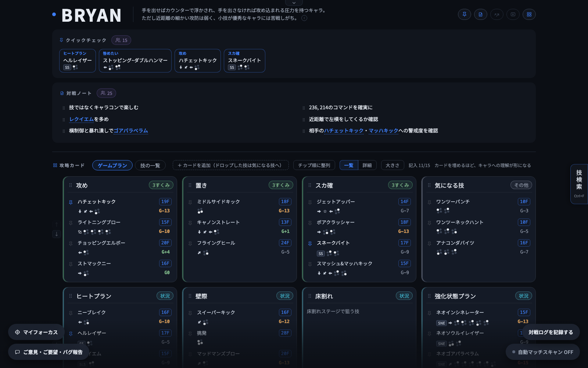Grab the drag handle of ヒートプラン card
588x368 pixels.
pos(71,296)
